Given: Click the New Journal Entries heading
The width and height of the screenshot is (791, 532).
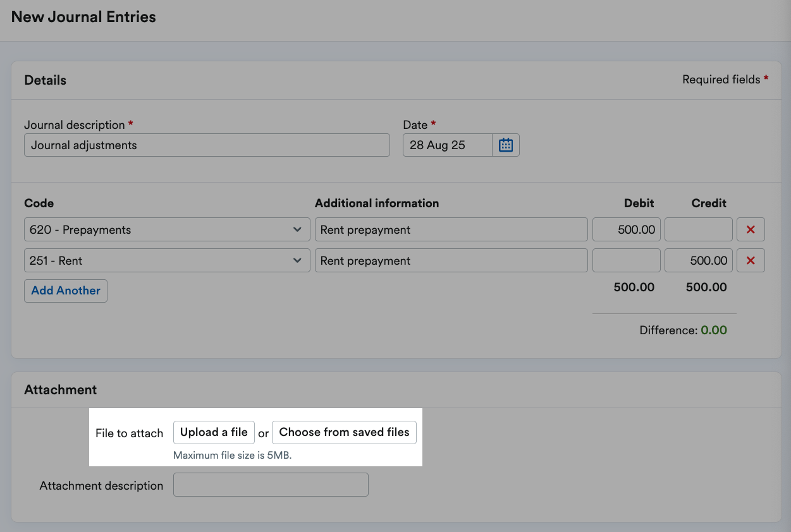Looking at the screenshot, I should (x=83, y=17).
